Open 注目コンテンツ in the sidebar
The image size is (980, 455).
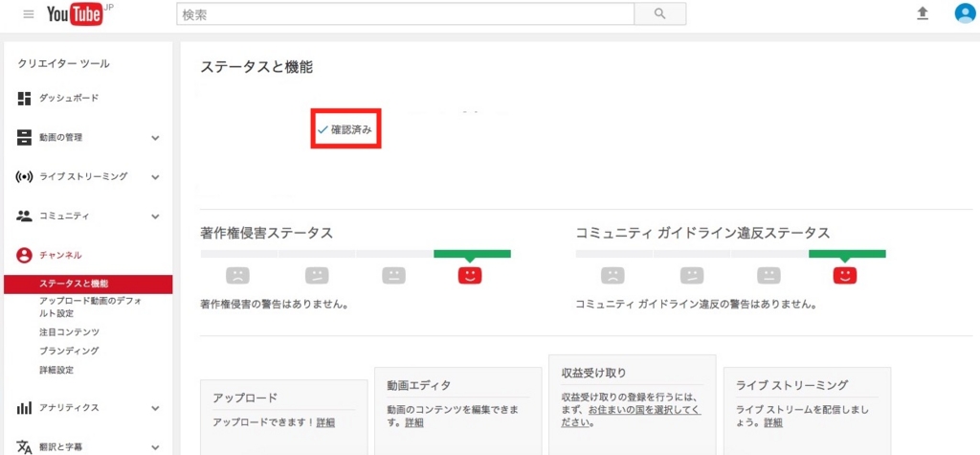pos(69,331)
